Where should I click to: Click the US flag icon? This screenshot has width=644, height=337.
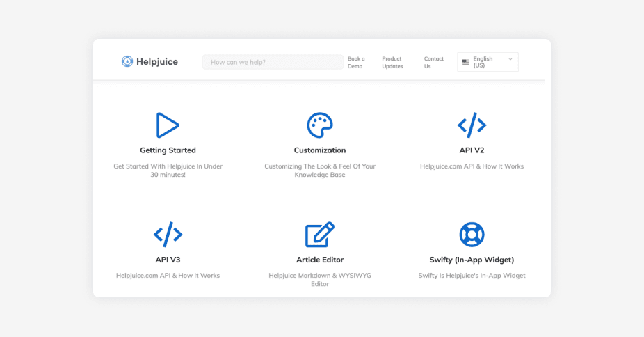(x=465, y=62)
